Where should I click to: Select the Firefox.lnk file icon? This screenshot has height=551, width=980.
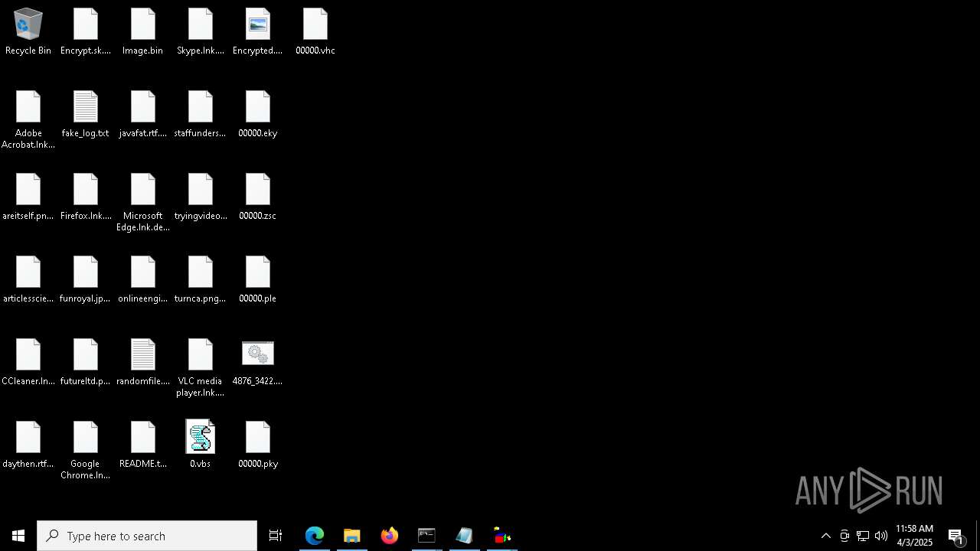pos(86,197)
